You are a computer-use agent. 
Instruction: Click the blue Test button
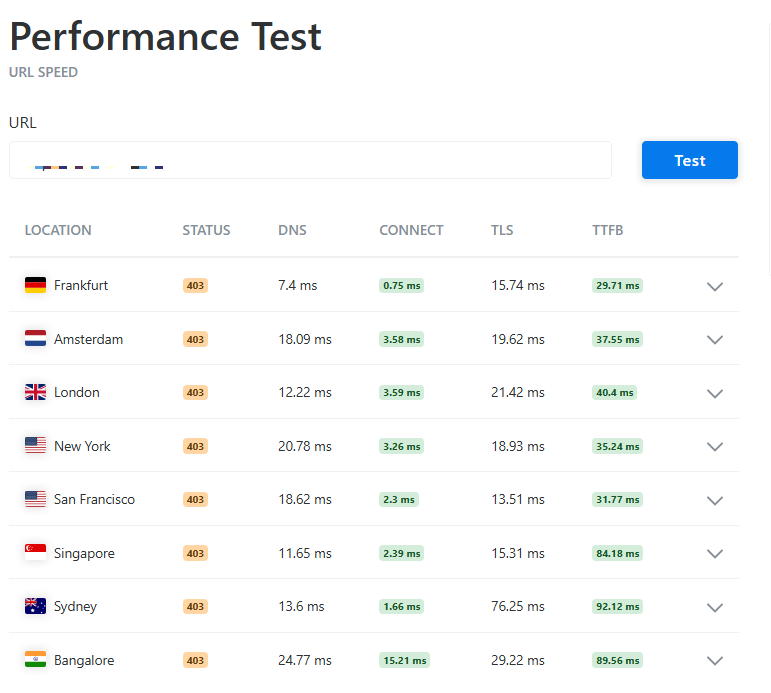point(689,160)
